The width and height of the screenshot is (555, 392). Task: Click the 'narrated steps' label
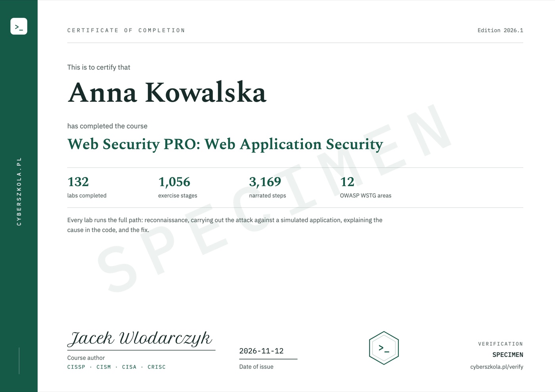[x=267, y=196]
